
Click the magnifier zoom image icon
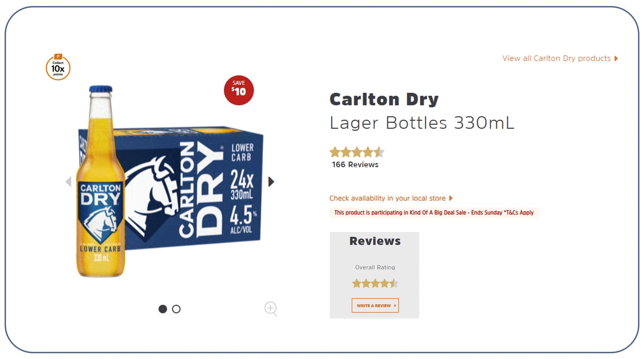pos(271,309)
